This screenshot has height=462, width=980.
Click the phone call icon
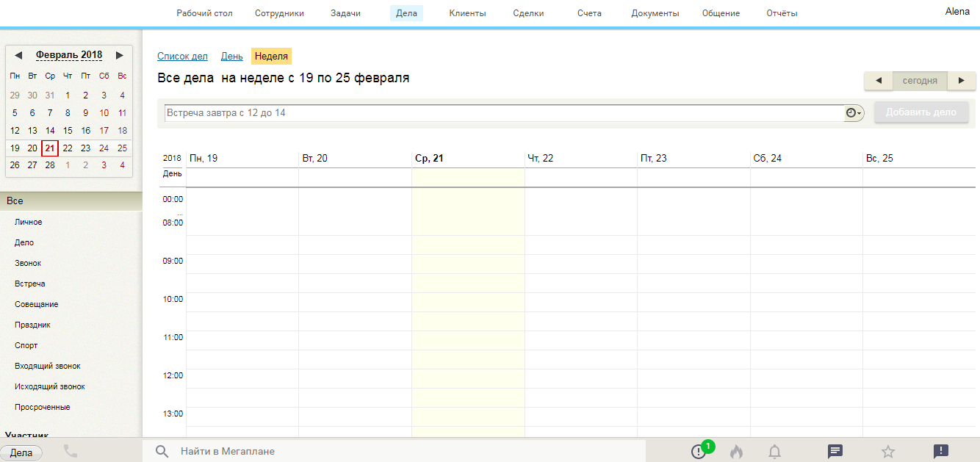71,451
